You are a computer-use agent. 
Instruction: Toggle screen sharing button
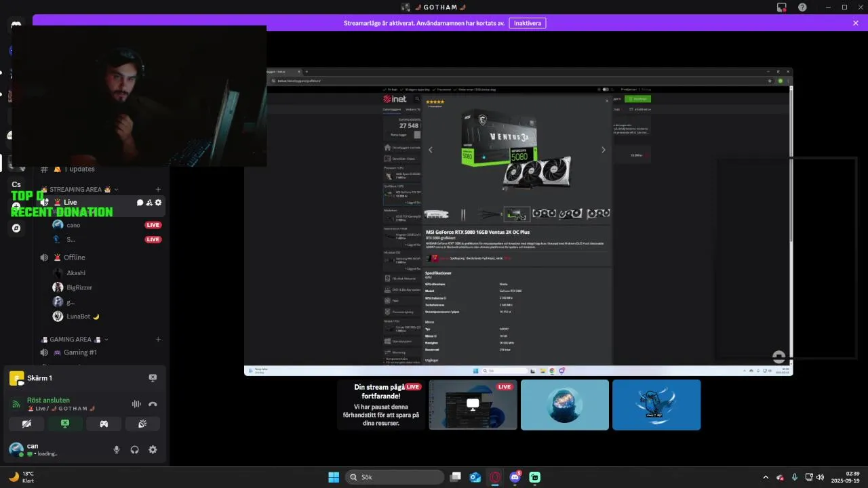point(65,424)
